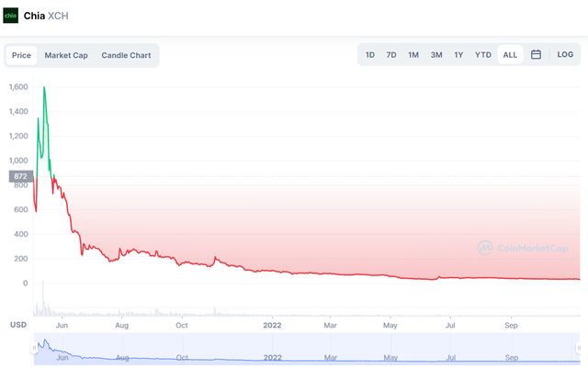This screenshot has width=588, height=368.
Task: Select the 7D time range
Action: click(x=391, y=55)
